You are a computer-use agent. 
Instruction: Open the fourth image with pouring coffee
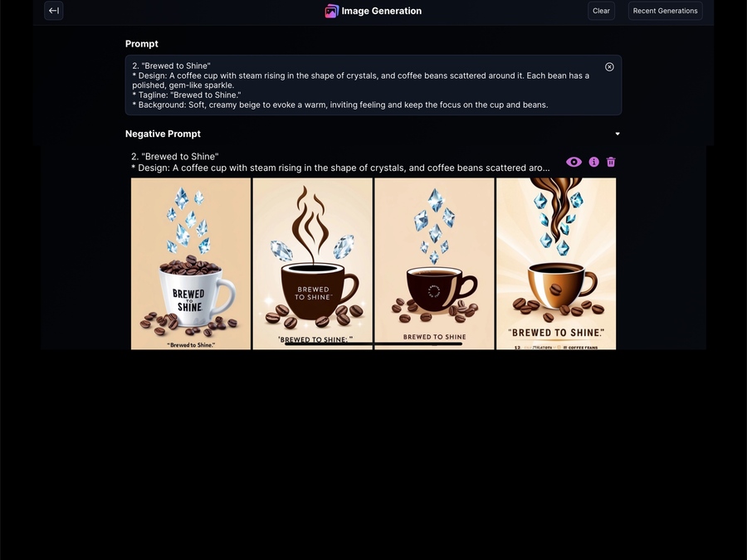click(x=556, y=264)
